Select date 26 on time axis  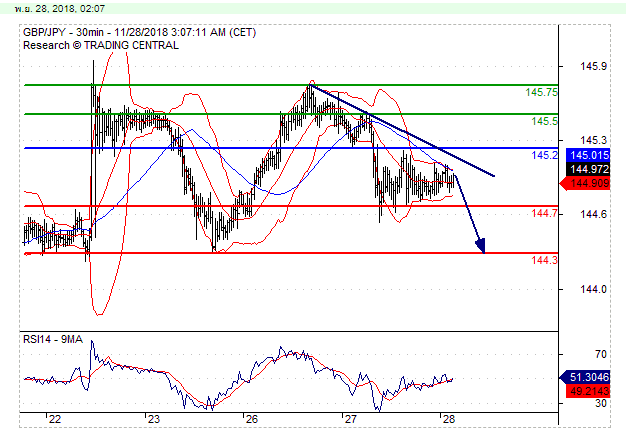point(250,420)
